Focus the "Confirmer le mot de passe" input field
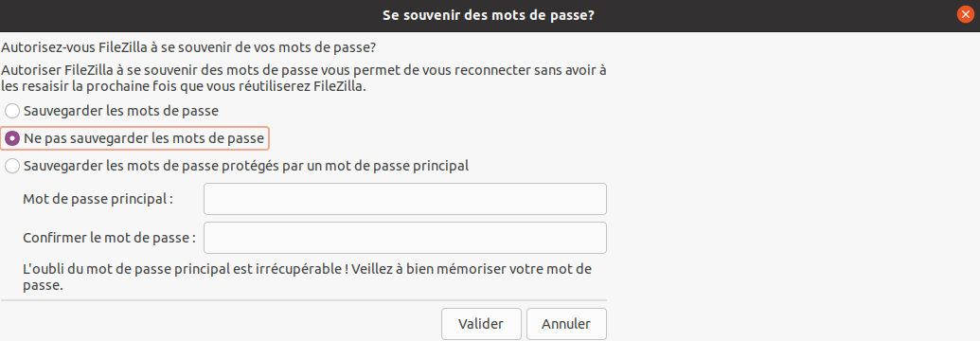This screenshot has width=980, height=341. coord(405,238)
